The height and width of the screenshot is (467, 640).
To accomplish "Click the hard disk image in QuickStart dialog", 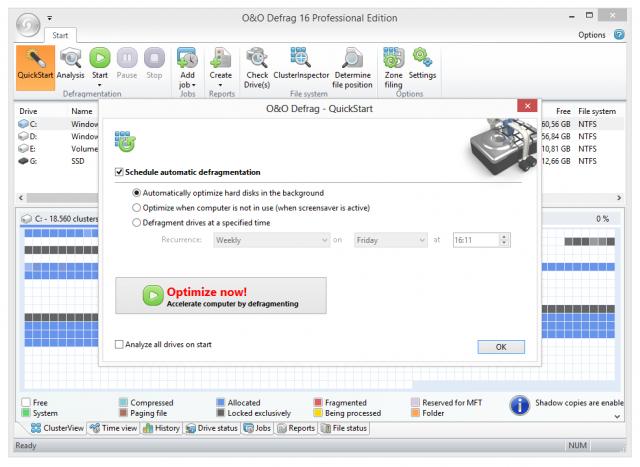I will point(504,147).
